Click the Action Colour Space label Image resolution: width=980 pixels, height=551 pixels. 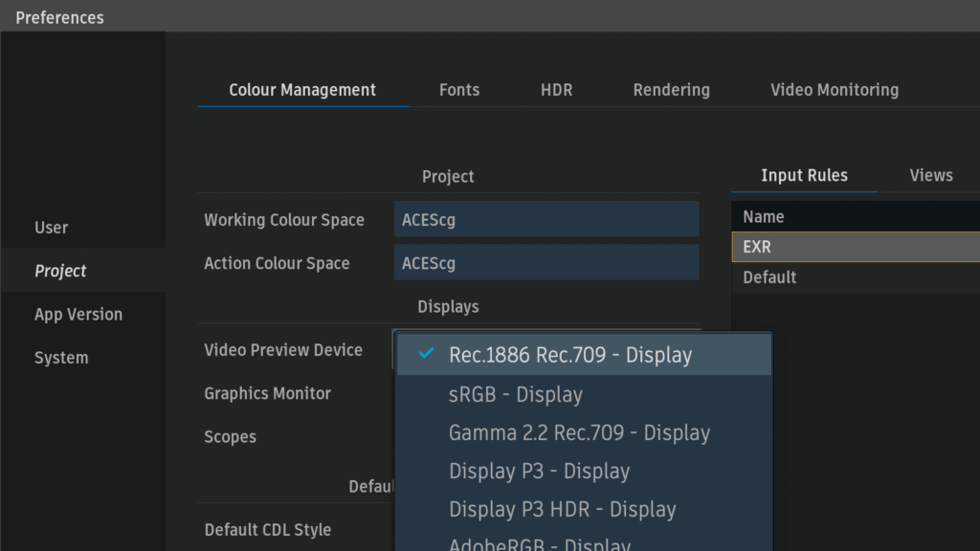pos(277,263)
